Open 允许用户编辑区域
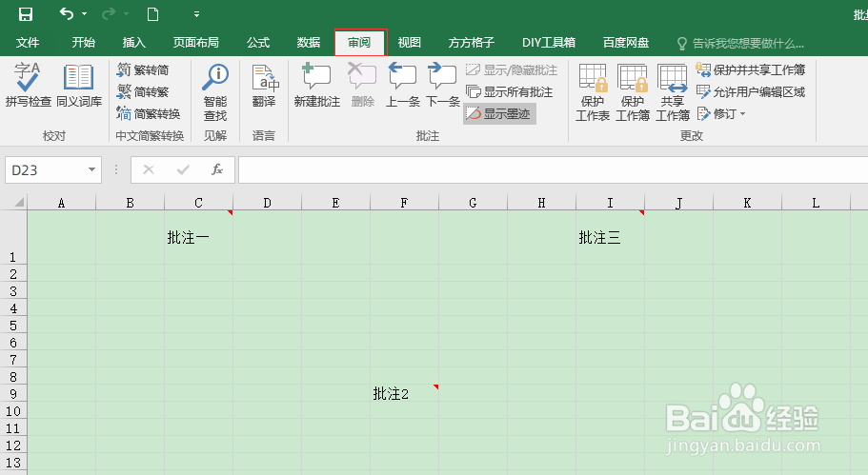 [x=751, y=91]
